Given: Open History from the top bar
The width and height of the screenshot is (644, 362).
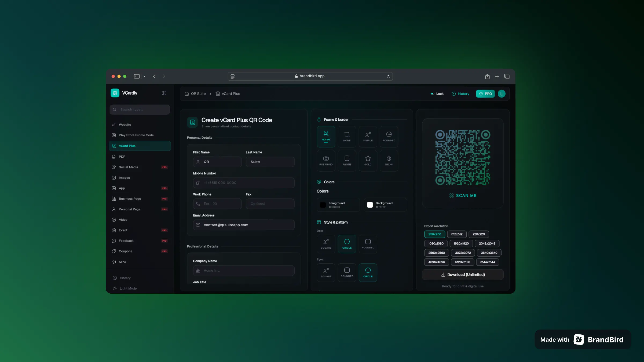Looking at the screenshot, I should [x=460, y=94].
